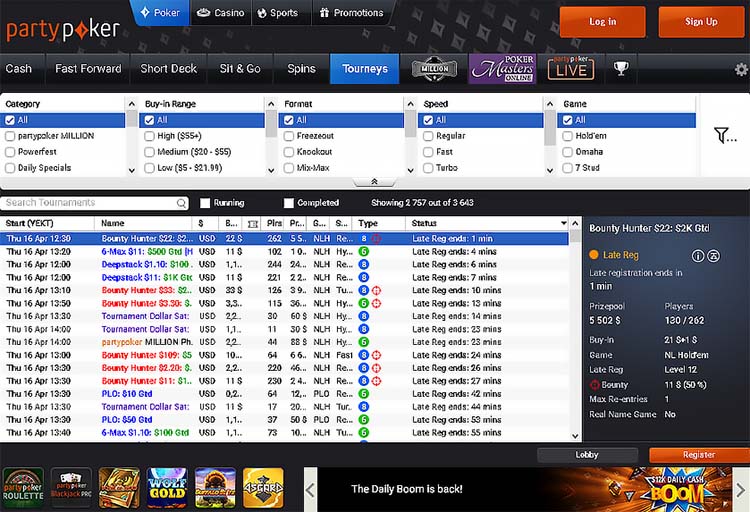Toggle the Completed tournaments checkbox

click(x=288, y=203)
